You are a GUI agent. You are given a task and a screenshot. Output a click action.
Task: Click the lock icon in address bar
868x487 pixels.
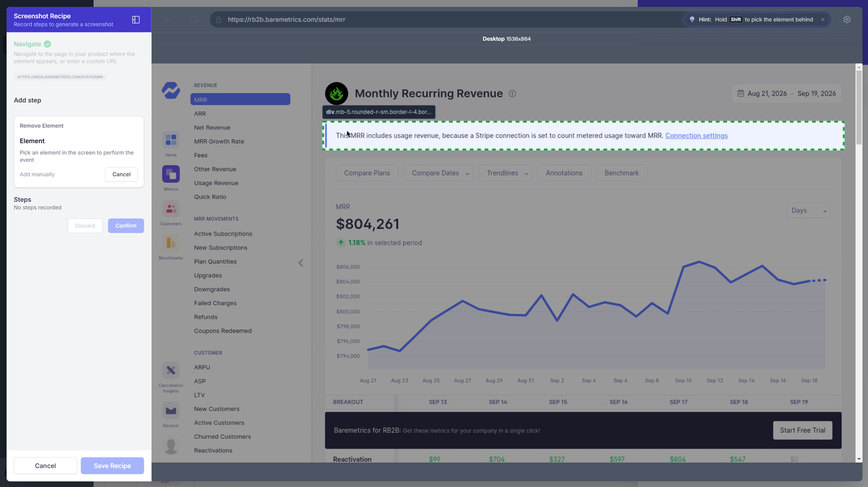[x=219, y=19]
